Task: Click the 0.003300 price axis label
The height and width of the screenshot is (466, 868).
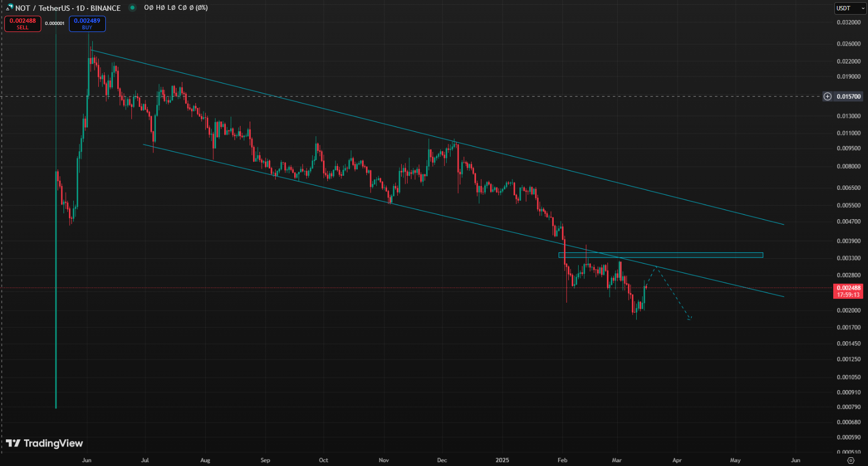Action: (848, 258)
